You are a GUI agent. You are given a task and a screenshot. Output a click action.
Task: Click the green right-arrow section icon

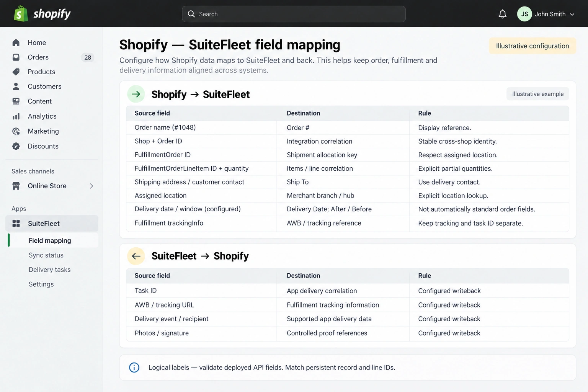coord(136,94)
